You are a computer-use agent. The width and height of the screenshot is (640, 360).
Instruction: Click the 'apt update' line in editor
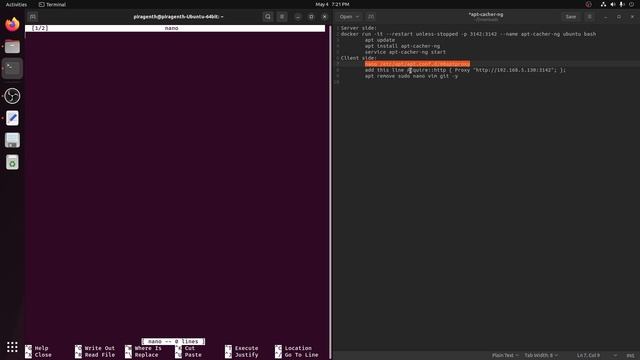coord(380,40)
